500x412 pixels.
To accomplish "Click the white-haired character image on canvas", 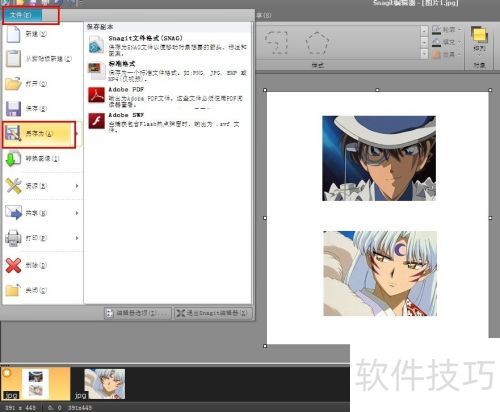I will tap(380, 273).
